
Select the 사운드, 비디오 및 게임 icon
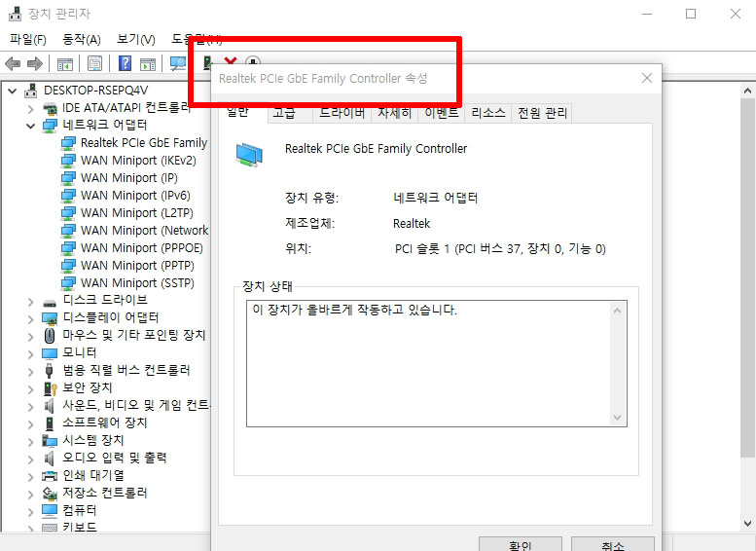point(50,406)
